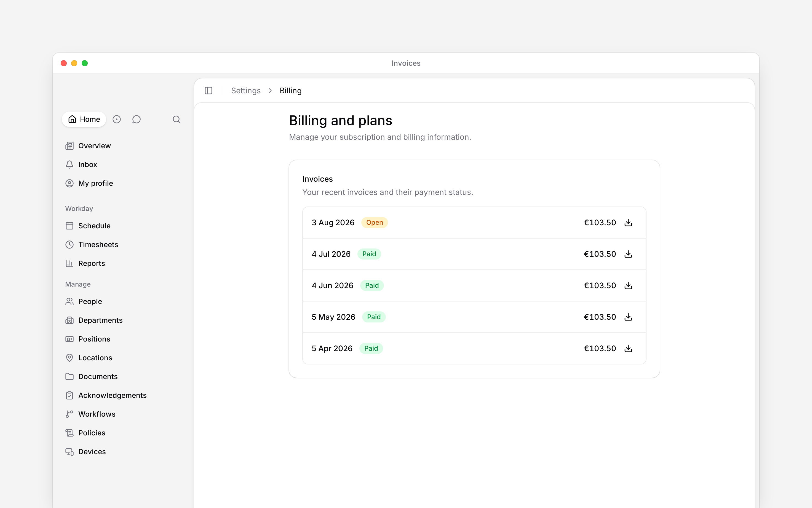The height and width of the screenshot is (508, 812).
Task: Open the Schedule page
Action: pos(124,226)
